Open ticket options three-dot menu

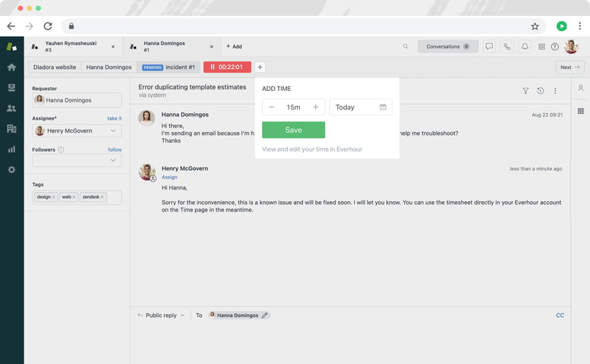555,90
